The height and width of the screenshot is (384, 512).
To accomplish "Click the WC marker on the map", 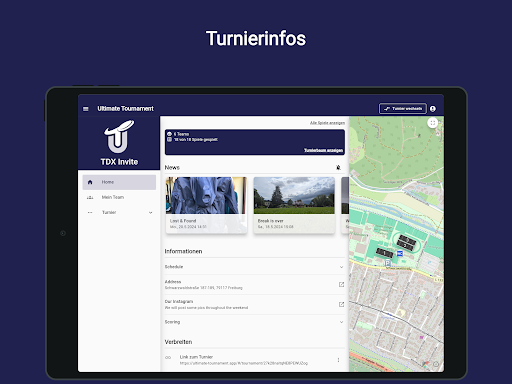I will tap(400, 254).
